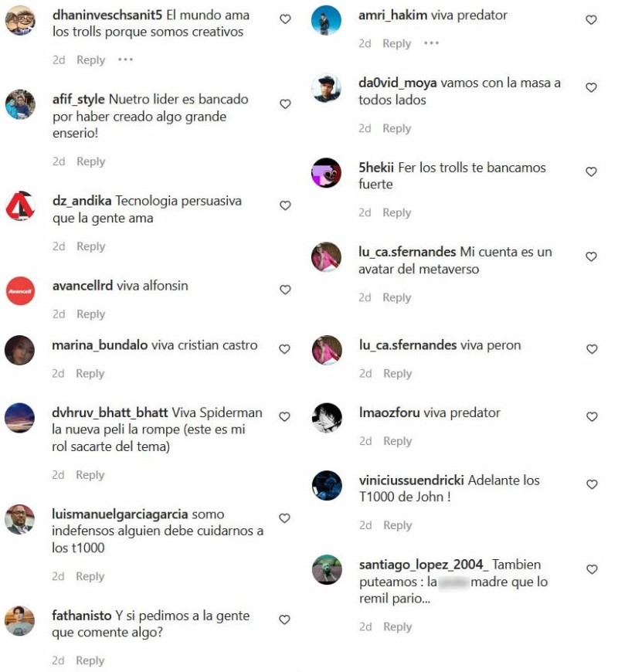The width and height of the screenshot is (618, 672).
Task: Reply to lu_ca.sfernandes viva peron comment
Action: point(397,374)
